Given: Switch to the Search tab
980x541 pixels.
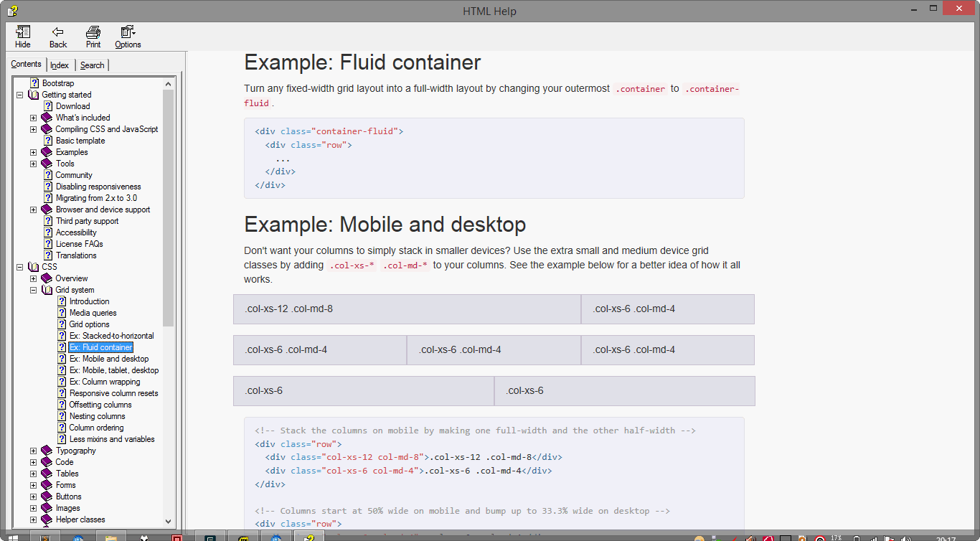Looking at the screenshot, I should pos(92,65).
